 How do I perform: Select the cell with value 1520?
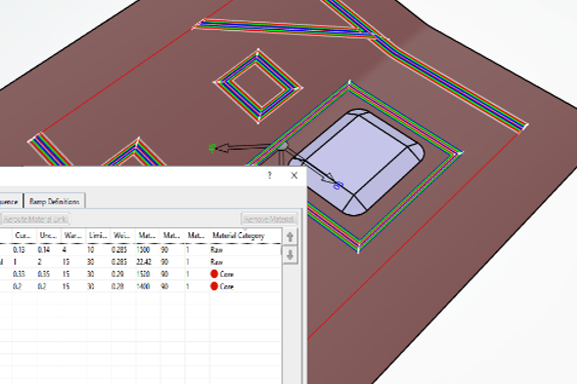tap(143, 274)
